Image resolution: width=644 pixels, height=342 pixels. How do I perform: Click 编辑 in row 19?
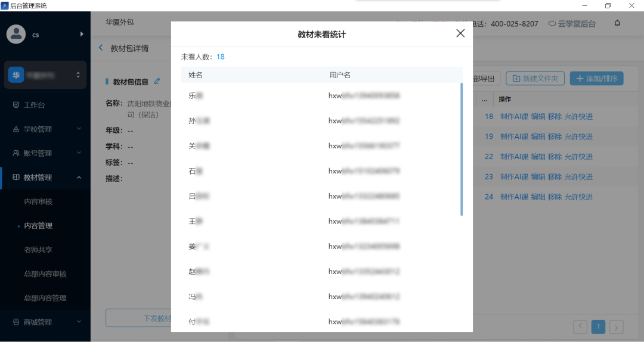point(538,136)
